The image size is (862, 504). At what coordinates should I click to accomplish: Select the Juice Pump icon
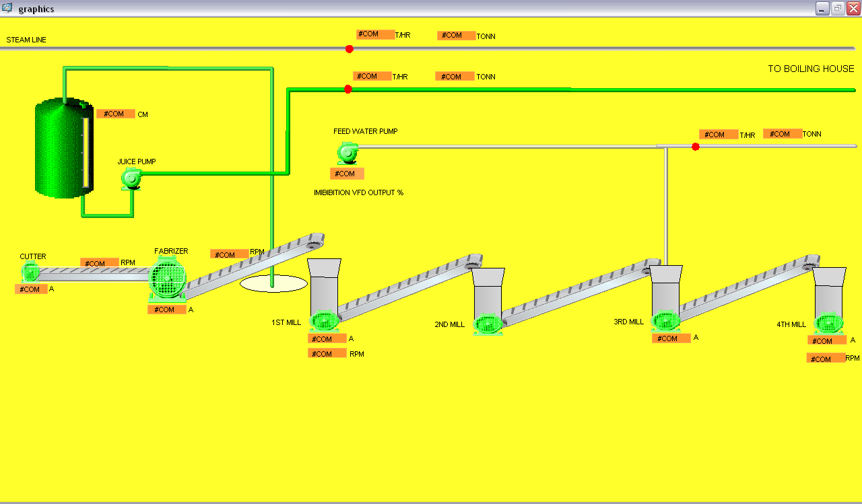pos(131,178)
